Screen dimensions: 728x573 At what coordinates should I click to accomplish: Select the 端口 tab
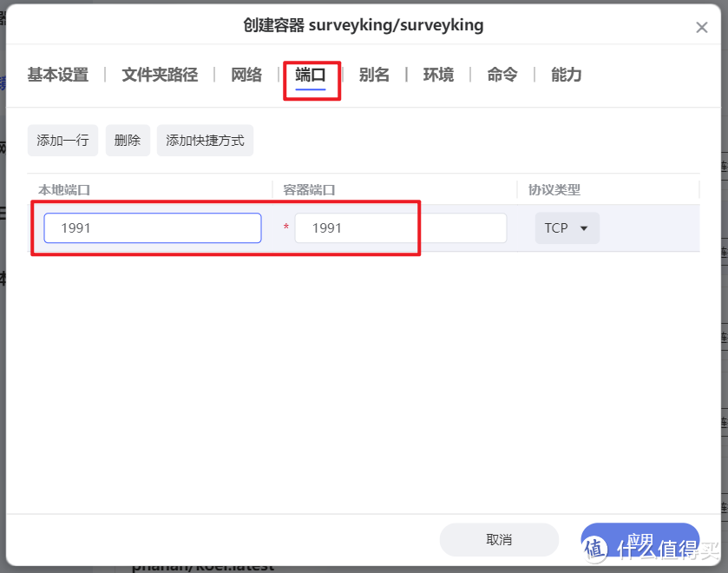coord(312,76)
